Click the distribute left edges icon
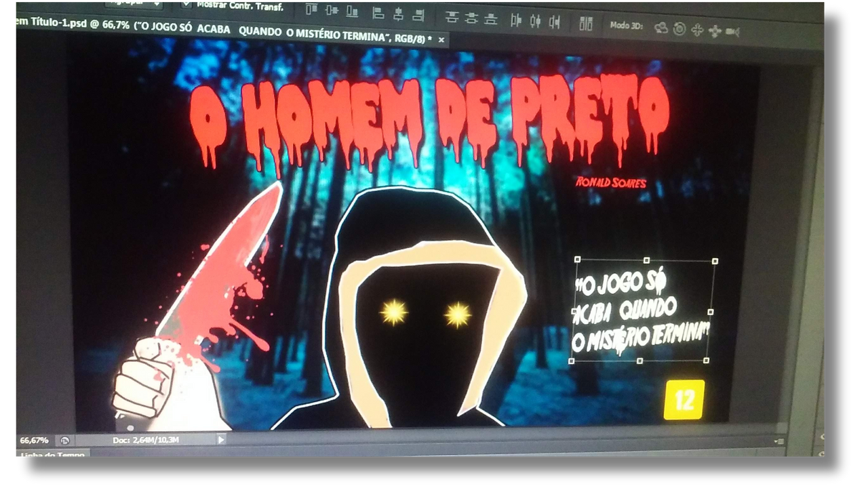Viewport: 868px width, 488px height. 516,21
